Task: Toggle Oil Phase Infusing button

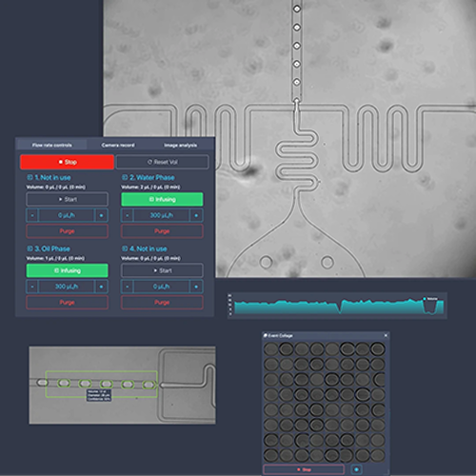Action: 67,270
